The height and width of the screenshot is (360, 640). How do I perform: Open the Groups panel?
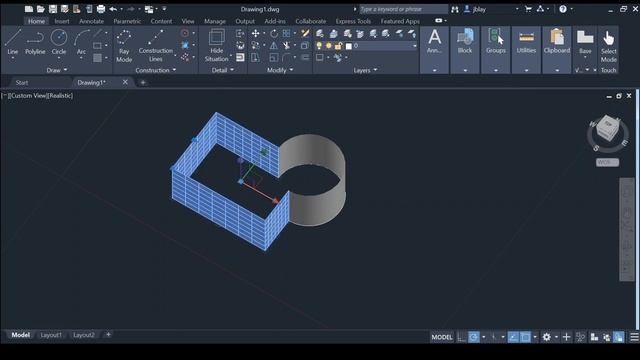tap(496, 49)
